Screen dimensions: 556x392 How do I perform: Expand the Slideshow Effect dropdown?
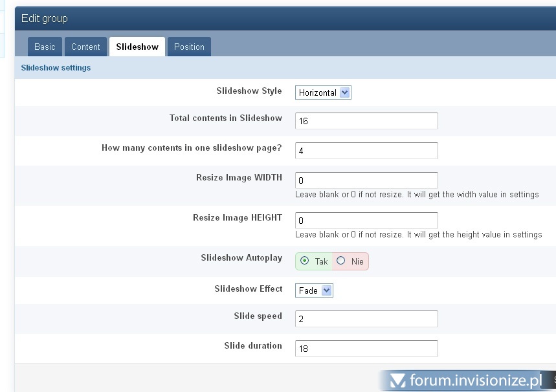(314, 290)
